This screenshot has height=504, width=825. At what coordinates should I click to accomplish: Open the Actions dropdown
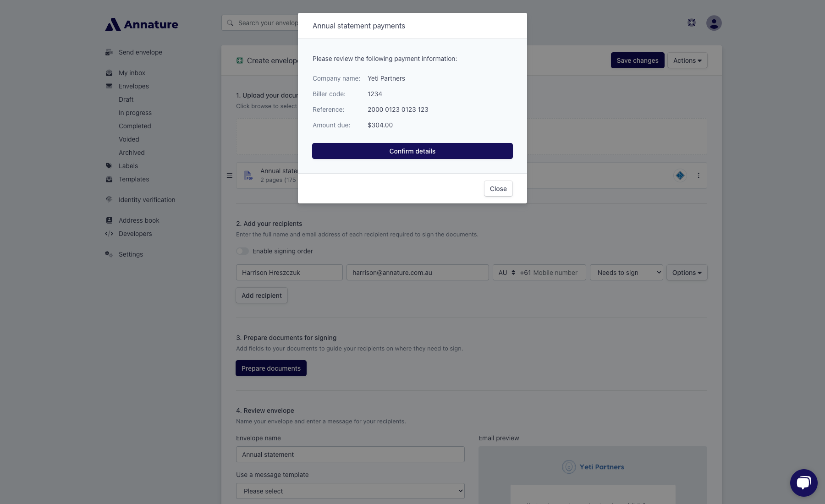point(687,60)
